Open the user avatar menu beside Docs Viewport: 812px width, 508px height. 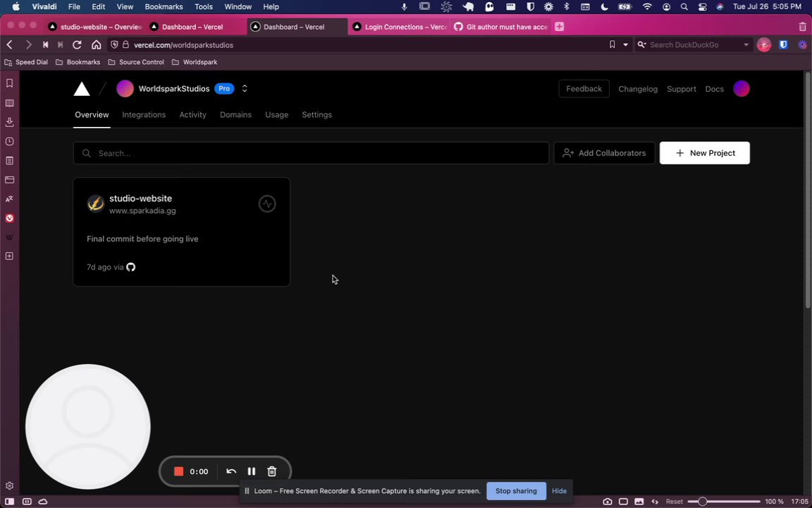[x=741, y=89]
